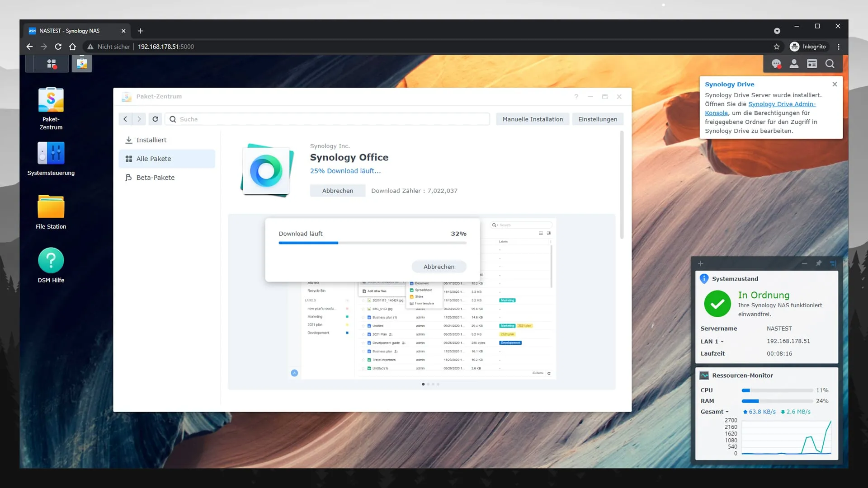Click the 25% Download läuft status text
This screenshot has height=488, width=868.
coord(345,171)
